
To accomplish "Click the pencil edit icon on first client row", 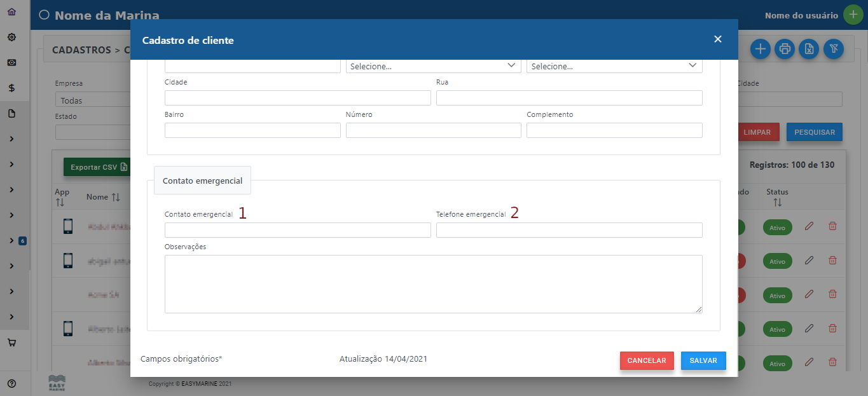I will point(809,226).
